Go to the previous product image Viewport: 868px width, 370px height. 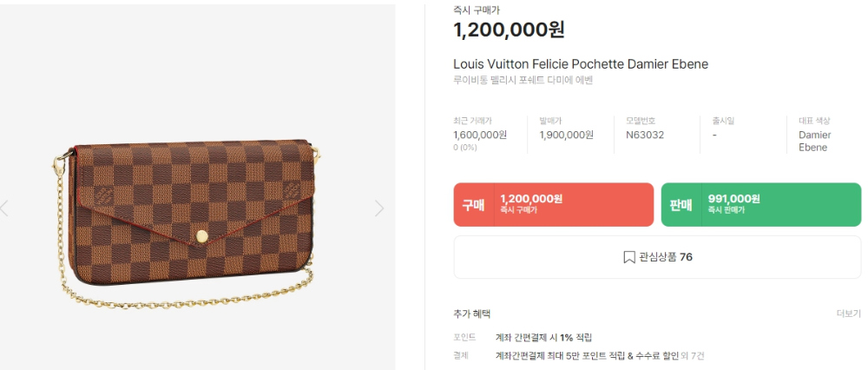click(x=4, y=208)
